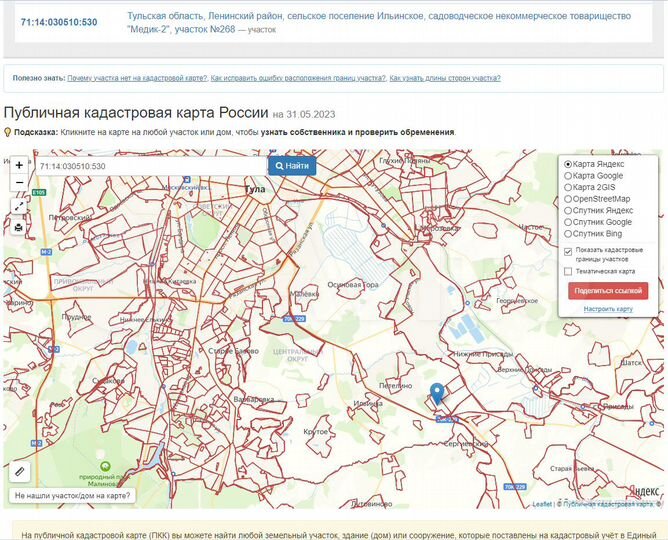
Task: Click the lightbulb hint icon
Action: 7,132
